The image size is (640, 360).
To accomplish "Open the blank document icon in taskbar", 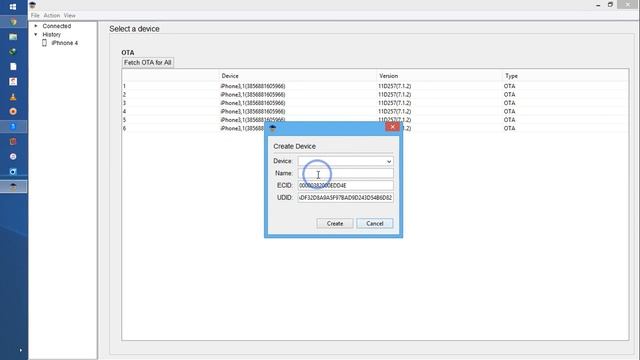I will (x=13, y=67).
